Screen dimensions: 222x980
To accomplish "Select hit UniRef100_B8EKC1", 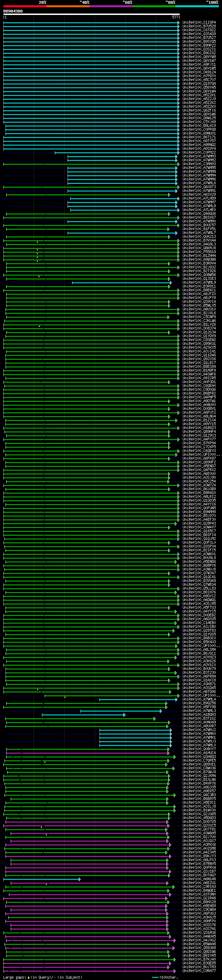I will pos(199,290).
